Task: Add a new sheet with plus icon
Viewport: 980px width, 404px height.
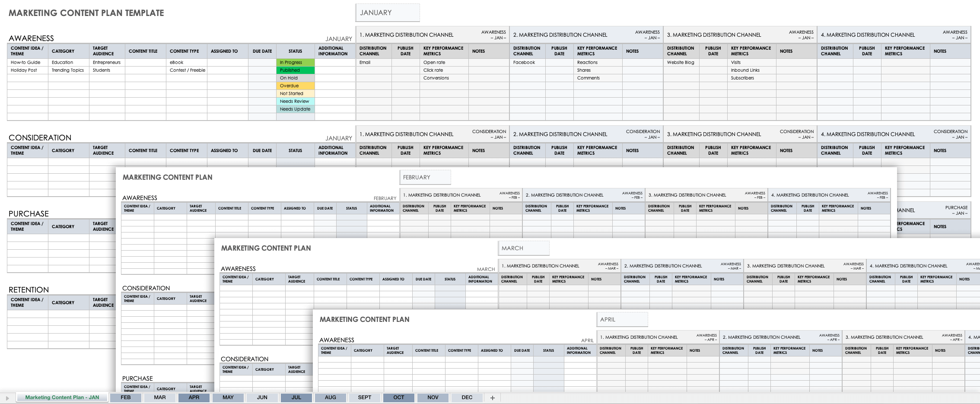Action: 492,398
